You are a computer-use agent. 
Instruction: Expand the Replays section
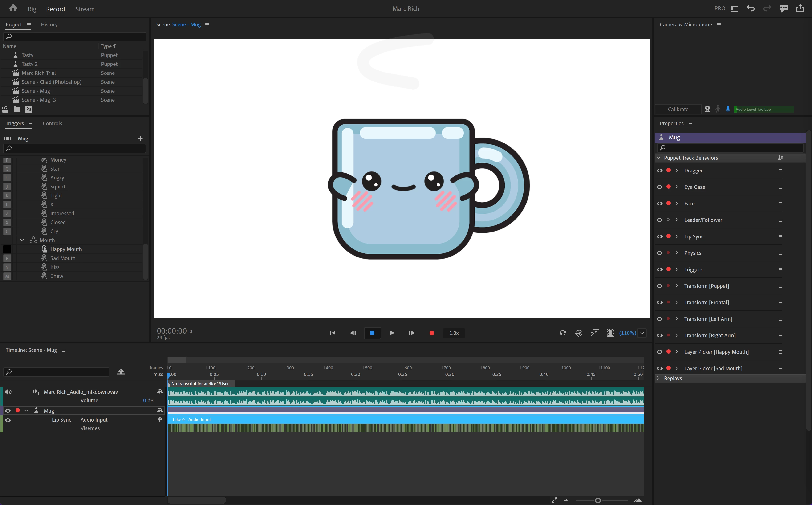click(658, 378)
